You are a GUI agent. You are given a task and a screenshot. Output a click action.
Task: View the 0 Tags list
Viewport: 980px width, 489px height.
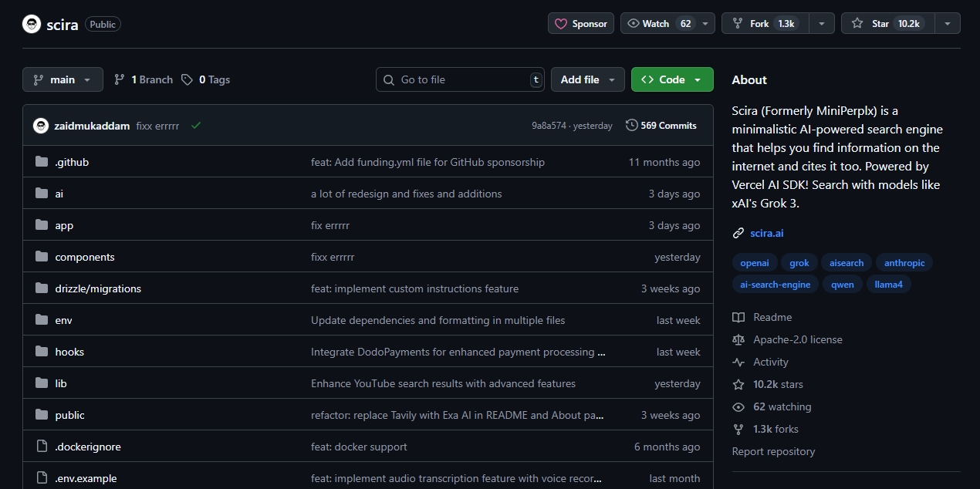tap(206, 79)
